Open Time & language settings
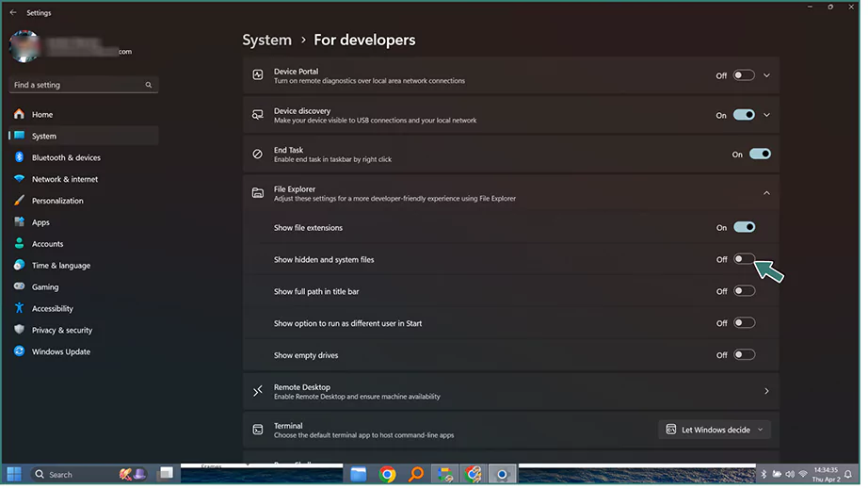 [84, 268]
